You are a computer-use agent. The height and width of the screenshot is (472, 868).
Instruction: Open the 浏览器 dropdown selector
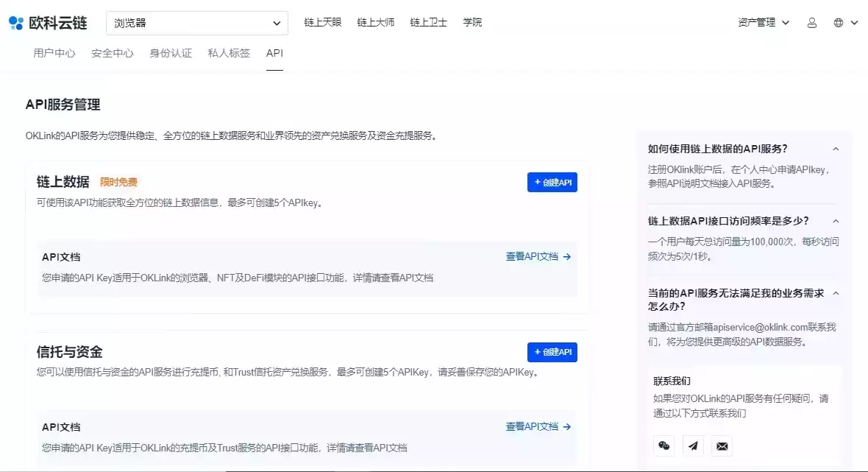coord(196,23)
